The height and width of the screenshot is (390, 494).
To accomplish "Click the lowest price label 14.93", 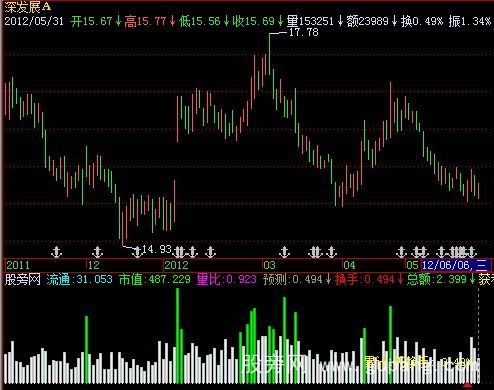I will [157, 249].
